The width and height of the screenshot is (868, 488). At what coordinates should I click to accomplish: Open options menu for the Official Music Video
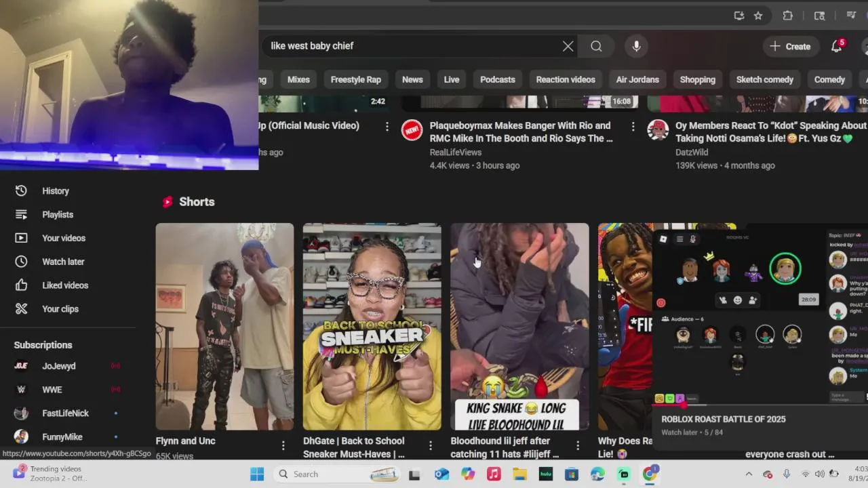pos(387,127)
